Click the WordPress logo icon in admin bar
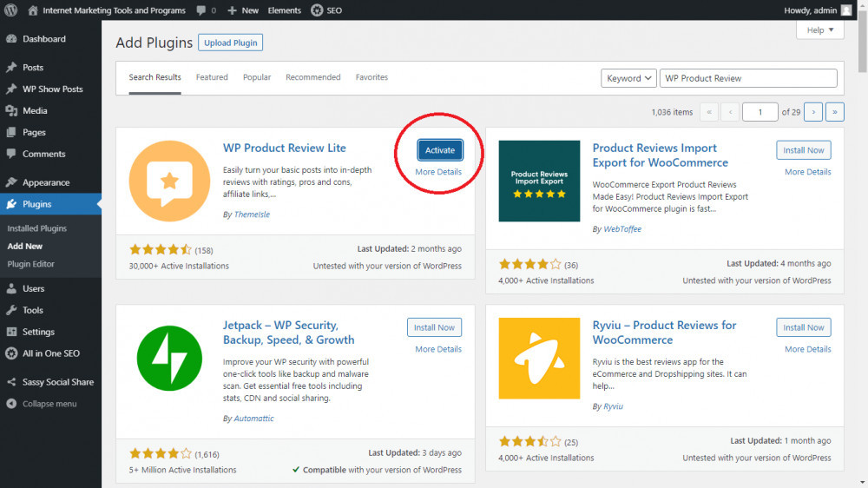The image size is (868, 488). pos(10,10)
